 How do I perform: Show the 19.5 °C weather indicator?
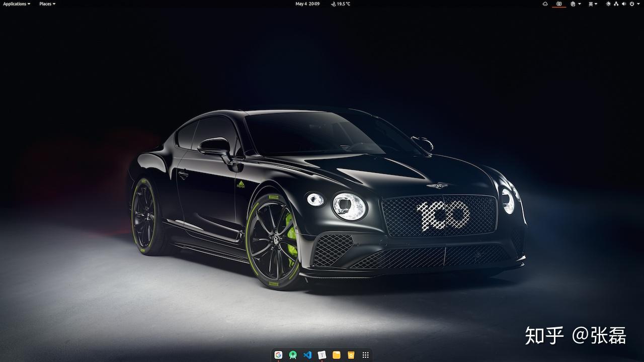pos(341,4)
